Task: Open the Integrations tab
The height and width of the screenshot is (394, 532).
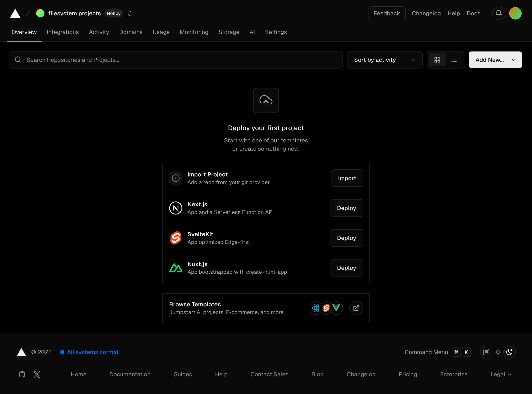Action: pos(63,32)
